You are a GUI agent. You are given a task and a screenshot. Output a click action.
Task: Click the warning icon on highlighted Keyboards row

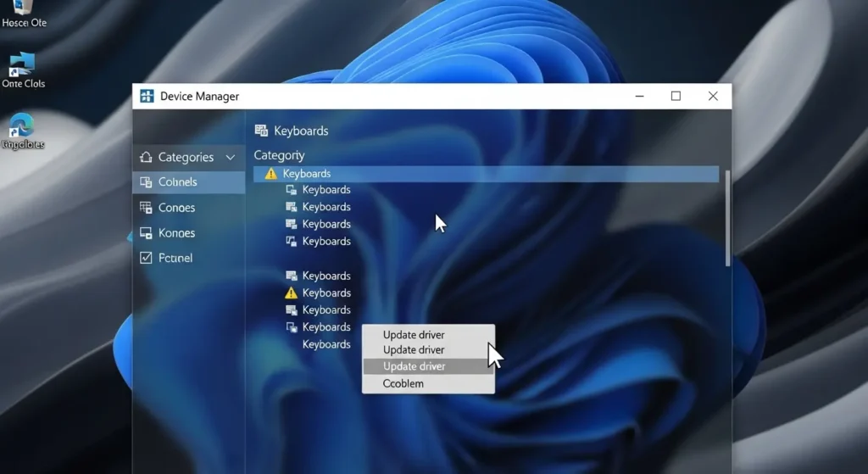click(x=270, y=174)
